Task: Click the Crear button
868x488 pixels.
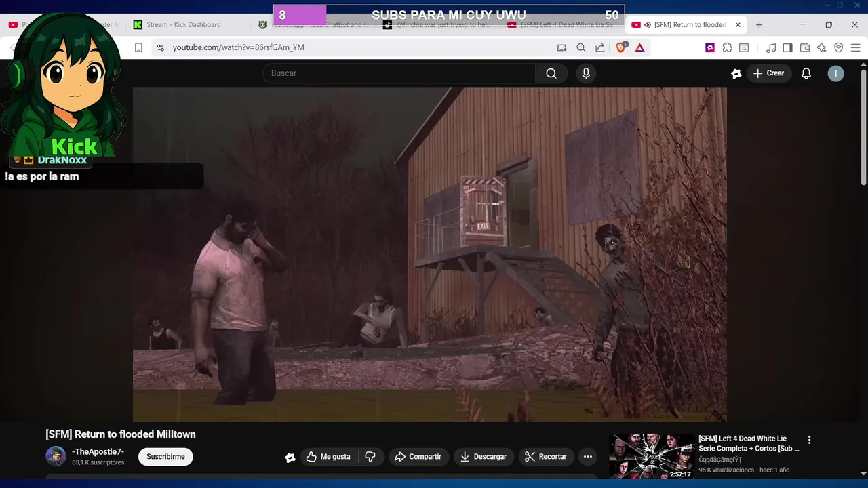Action: pos(769,73)
